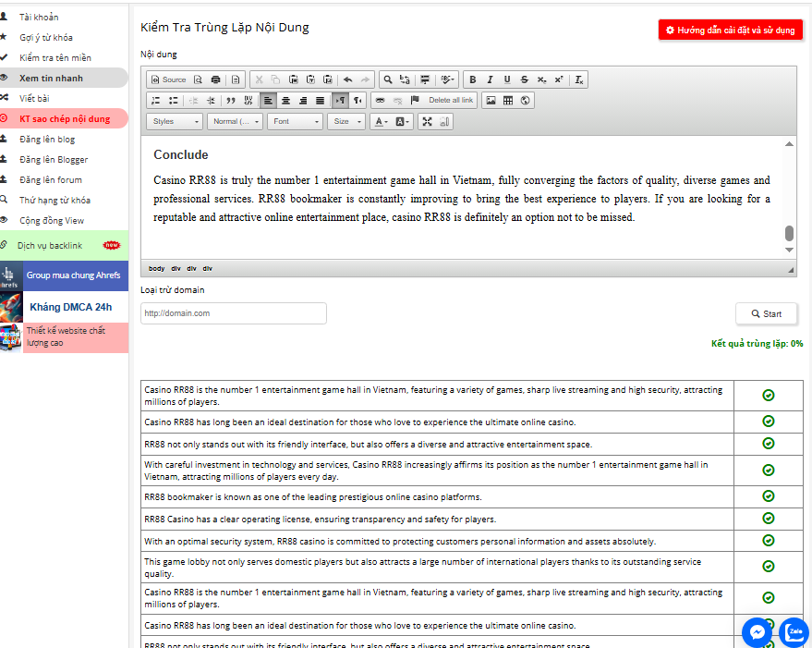Click Paste from Word icon
Viewport: 812px width, 648px height.
328,79
